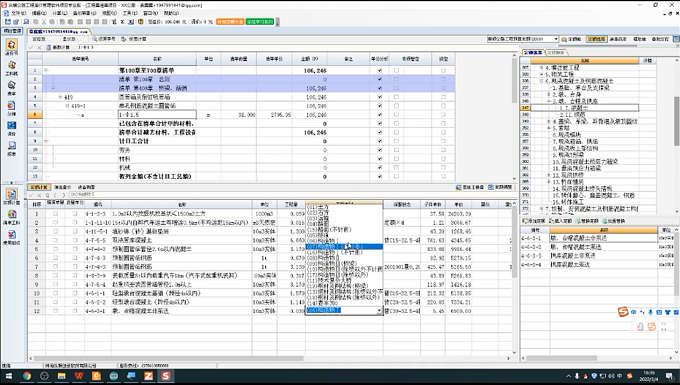The image size is (680, 385).
Task: Open the 帮助 menu
Action: pos(171,13)
